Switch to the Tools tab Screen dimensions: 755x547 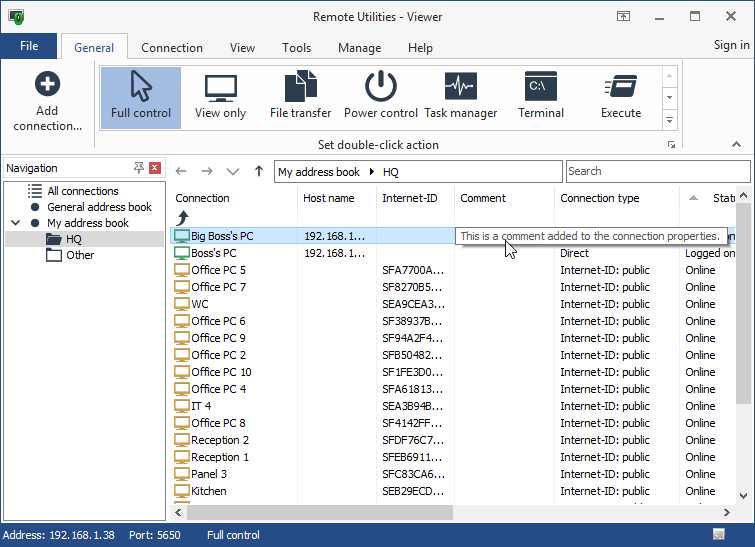coord(297,48)
